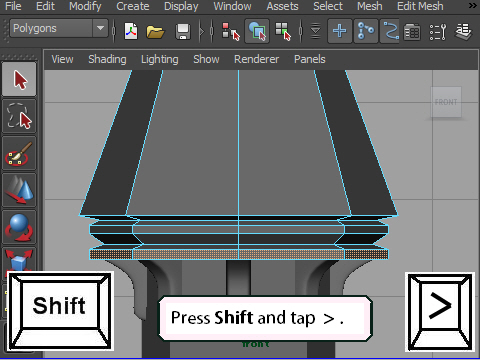Show more main menu items via double-arrow
The width and height of the screenshot is (480, 360).
(x=472, y=6)
